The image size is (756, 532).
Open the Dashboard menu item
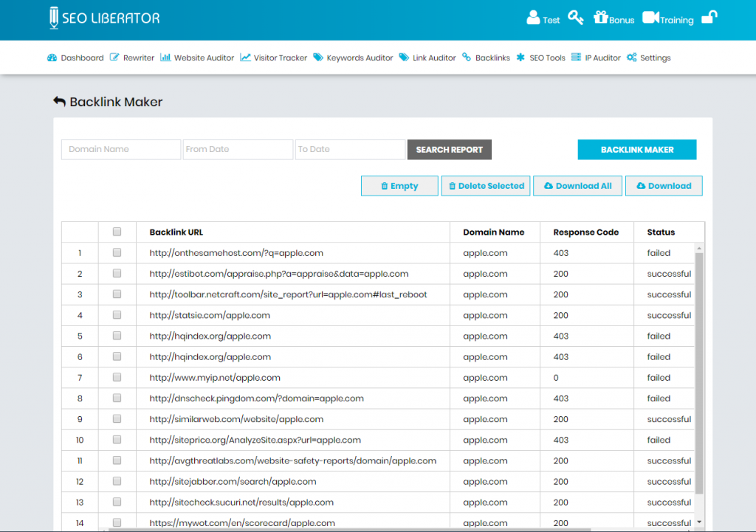coord(75,58)
